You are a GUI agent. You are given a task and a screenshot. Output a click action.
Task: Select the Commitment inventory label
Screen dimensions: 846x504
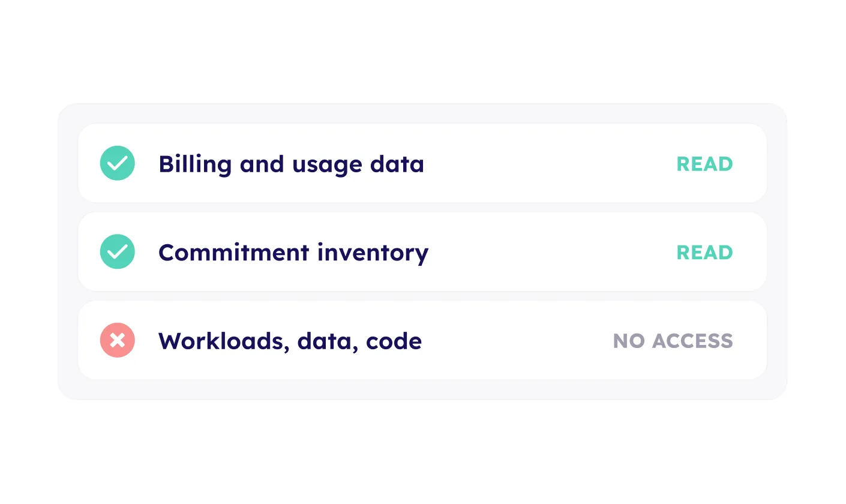pos(293,253)
